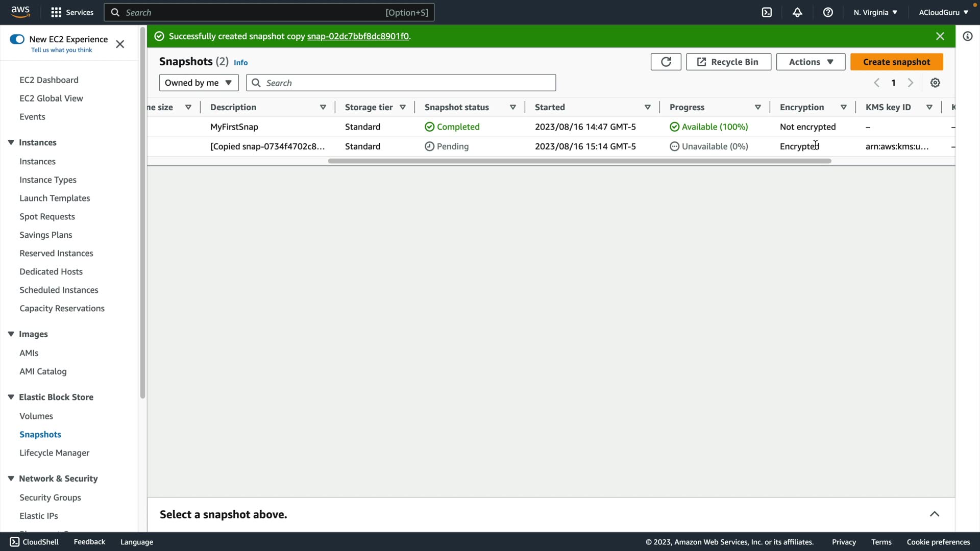Open the snap-02dc7bbf8dc8901f0 link
The height and width of the screenshot is (551, 980).
pyautogui.click(x=357, y=36)
